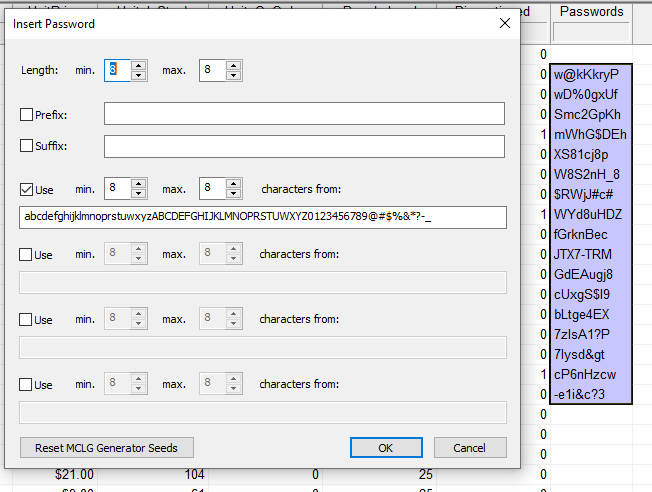This screenshot has height=492, width=652.
Task: Enable the Prefix checkbox
Action: pyautogui.click(x=27, y=115)
